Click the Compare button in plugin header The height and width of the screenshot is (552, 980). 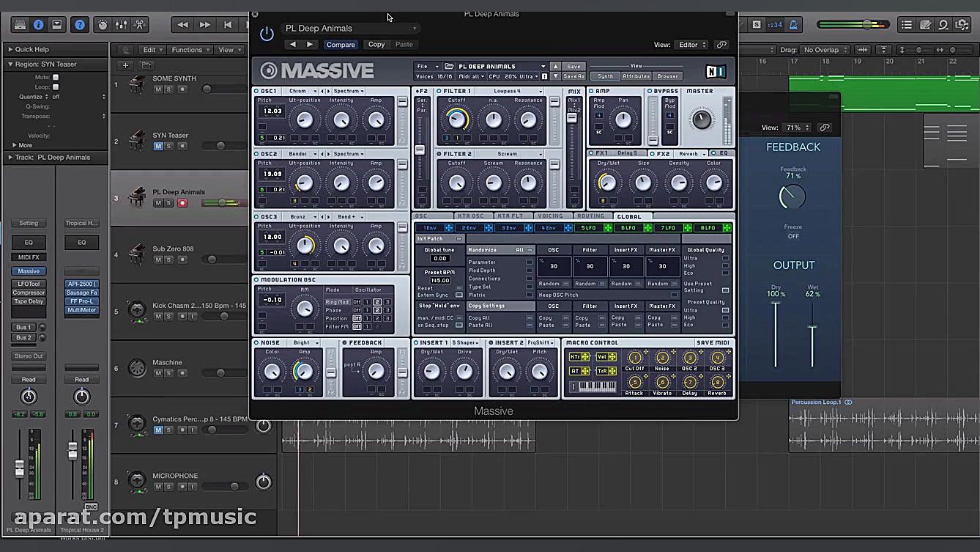tap(341, 44)
